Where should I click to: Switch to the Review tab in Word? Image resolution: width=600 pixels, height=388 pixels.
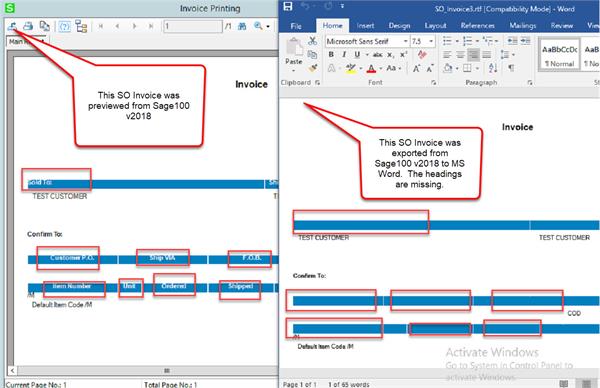[562, 26]
